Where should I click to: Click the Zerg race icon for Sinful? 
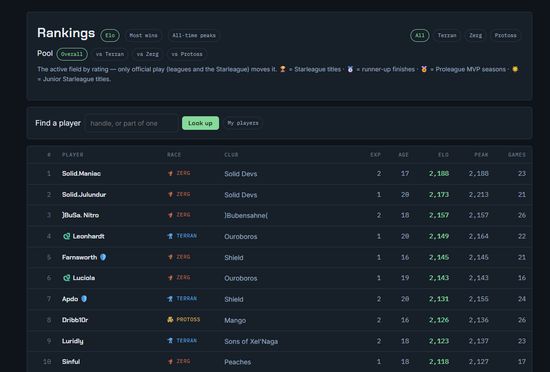170,361
